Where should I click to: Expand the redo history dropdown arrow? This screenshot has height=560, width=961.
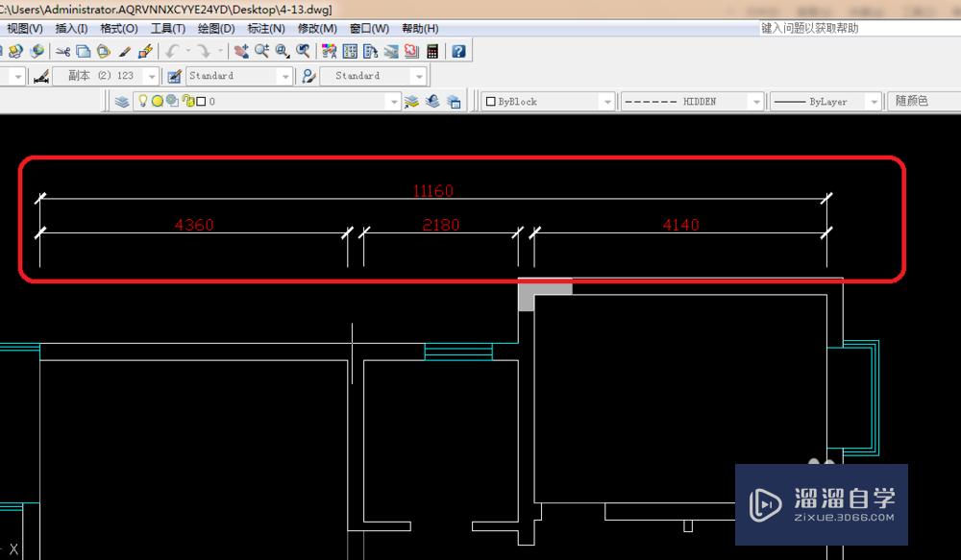point(220,52)
